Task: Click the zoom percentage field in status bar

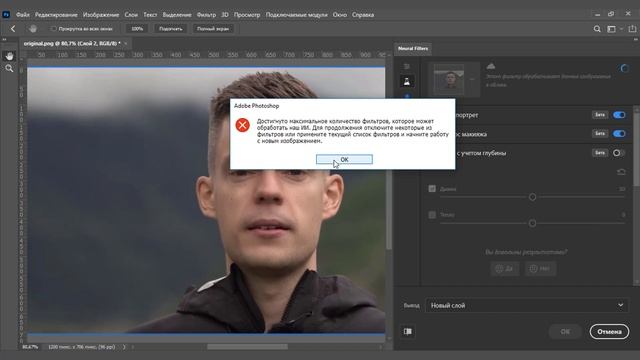Action: [x=30, y=347]
